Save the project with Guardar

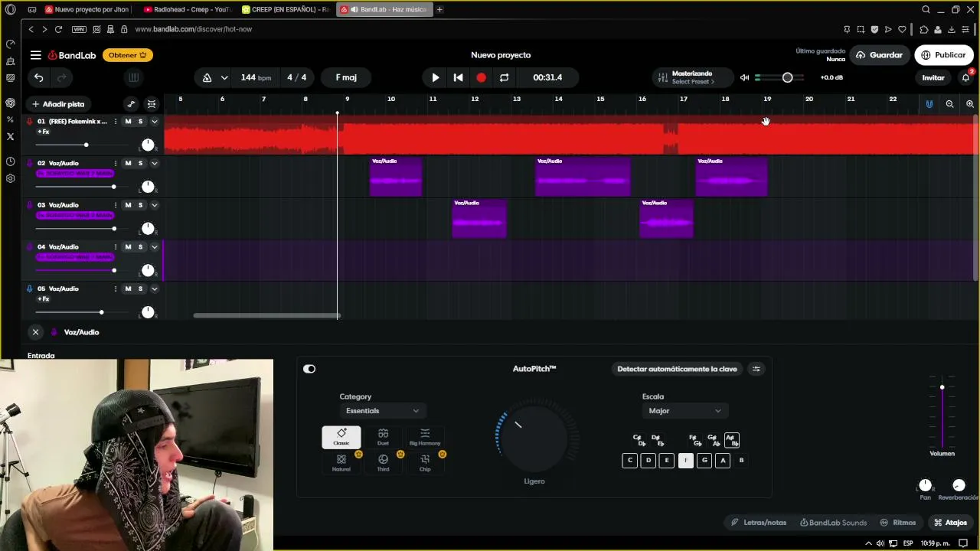879,55
